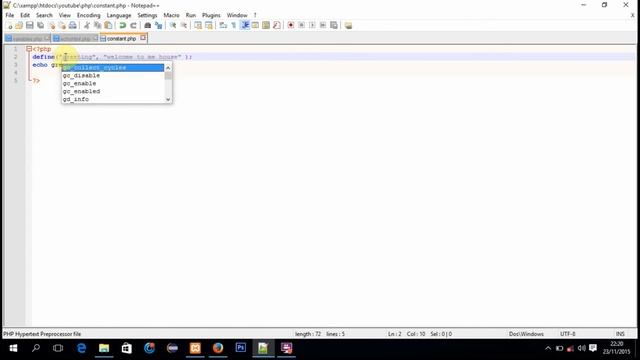Image resolution: width=640 pixels, height=360 pixels.
Task: Click the line 4 number in the margin
Action: pos(16,73)
